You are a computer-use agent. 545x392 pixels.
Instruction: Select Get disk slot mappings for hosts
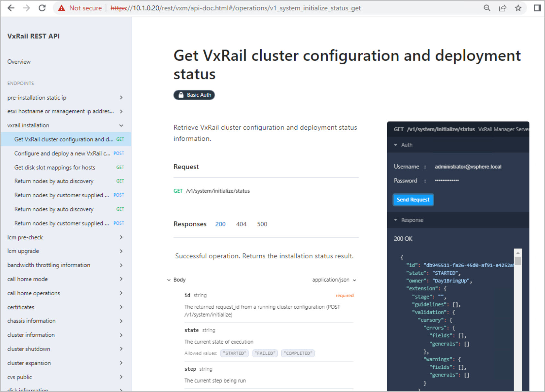55,168
